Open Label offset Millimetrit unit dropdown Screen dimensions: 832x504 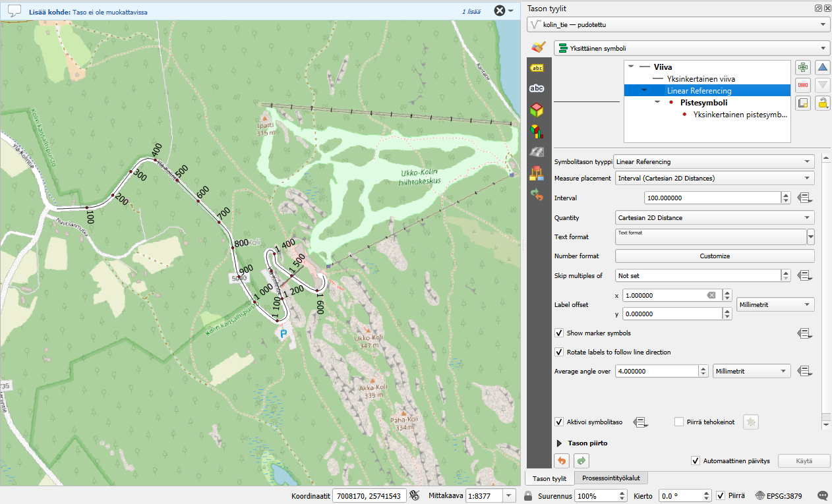[x=775, y=304]
